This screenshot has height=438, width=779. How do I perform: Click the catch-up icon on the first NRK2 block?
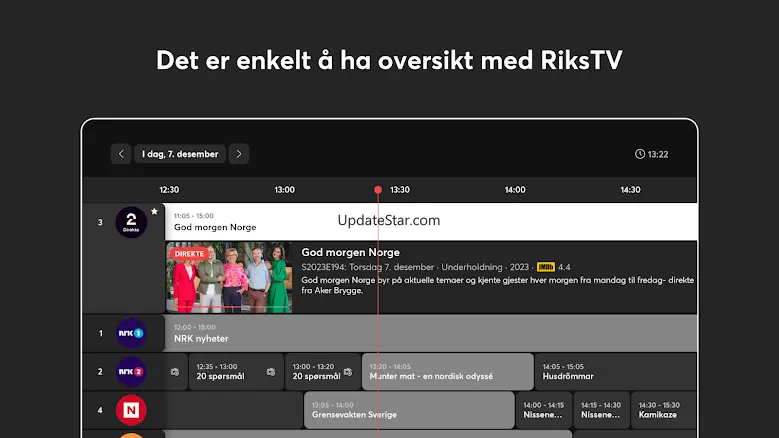[175, 372]
